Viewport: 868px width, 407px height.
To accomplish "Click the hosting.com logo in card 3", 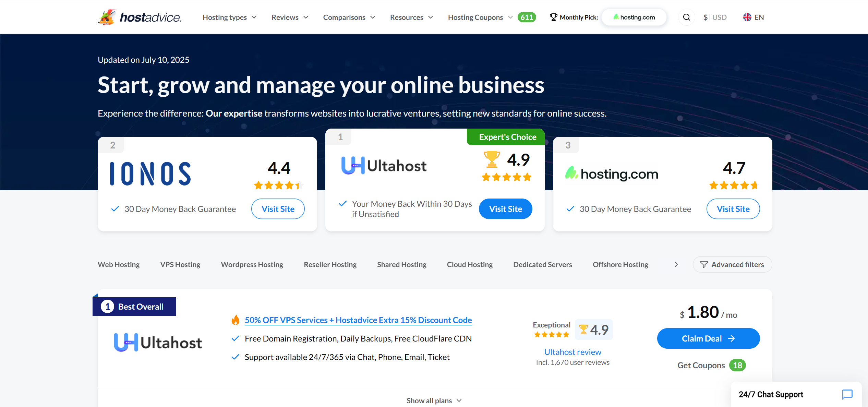I will (612, 173).
